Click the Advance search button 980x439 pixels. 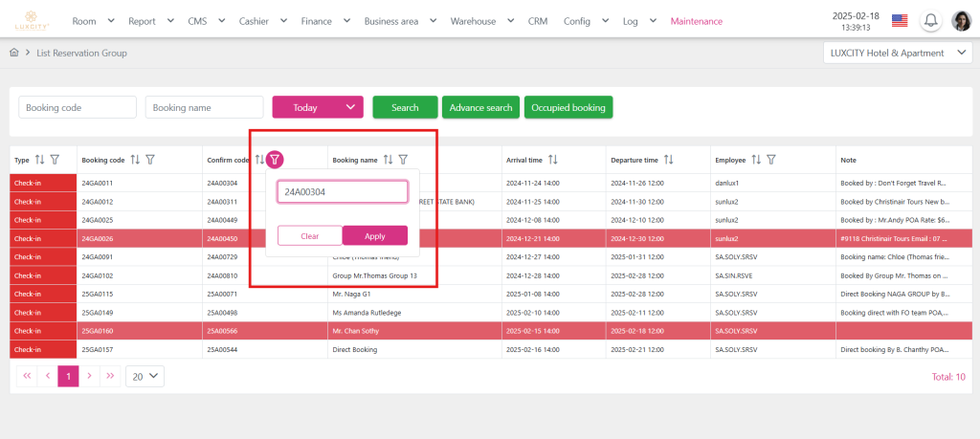480,108
